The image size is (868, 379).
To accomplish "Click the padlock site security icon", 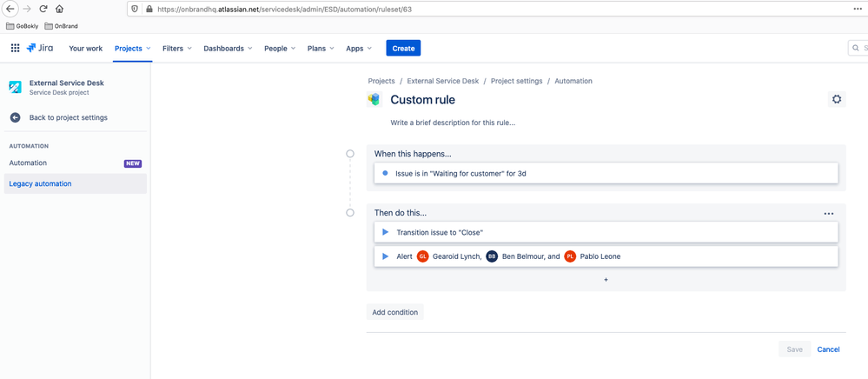I will (x=149, y=10).
